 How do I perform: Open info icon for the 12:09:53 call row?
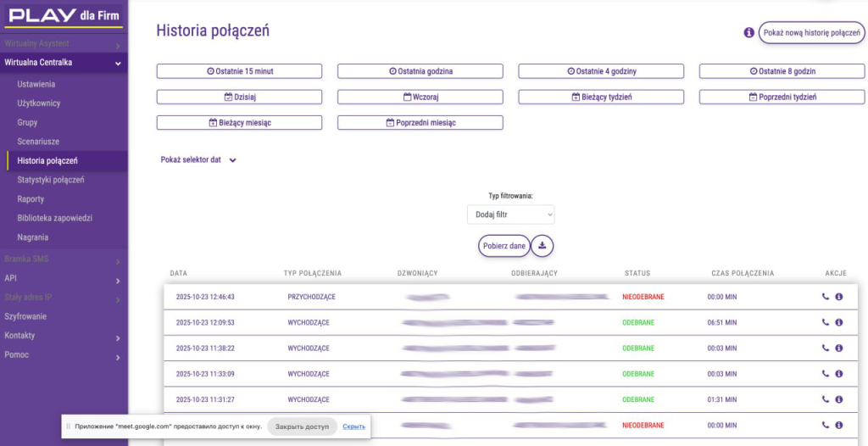pyautogui.click(x=839, y=322)
